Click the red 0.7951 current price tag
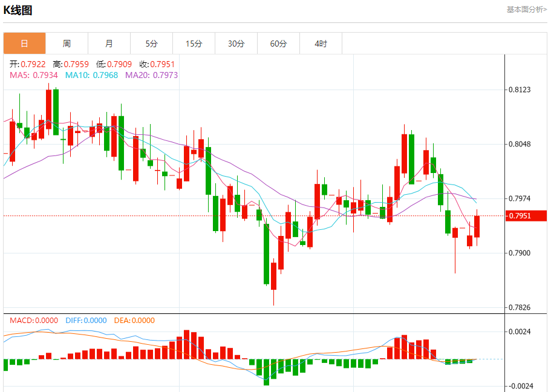Viewport: 551px width, 392px height. click(526, 216)
